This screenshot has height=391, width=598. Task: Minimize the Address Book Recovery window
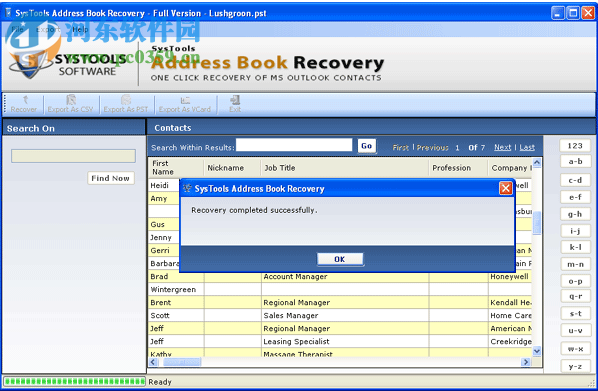coord(558,13)
